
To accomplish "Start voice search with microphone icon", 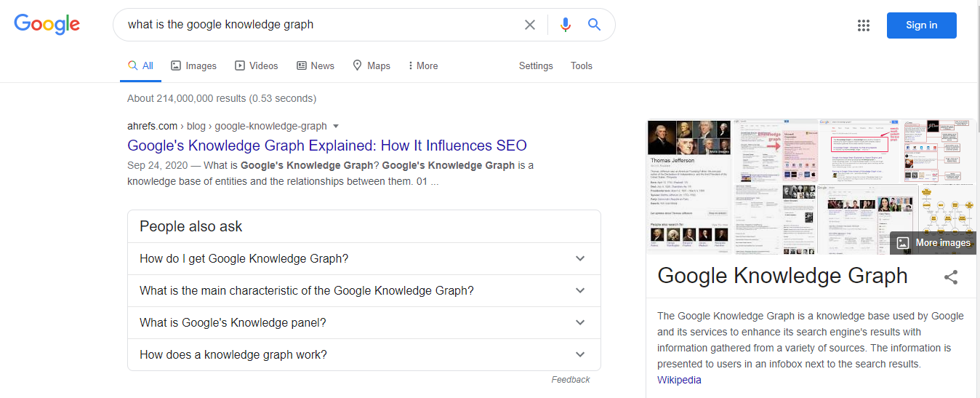I will click(565, 25).
